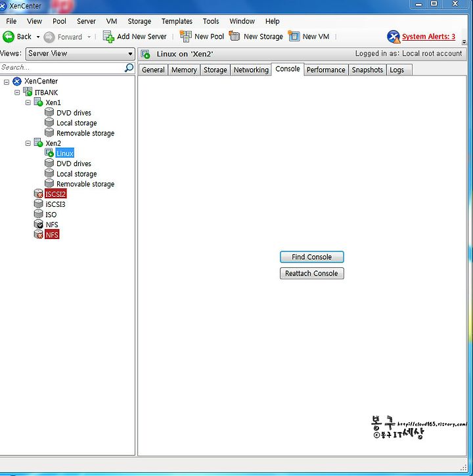This screenshot has height=476, width=473.
Task: Collapse the ITBANK pool node
Action: tap(17, 92)
